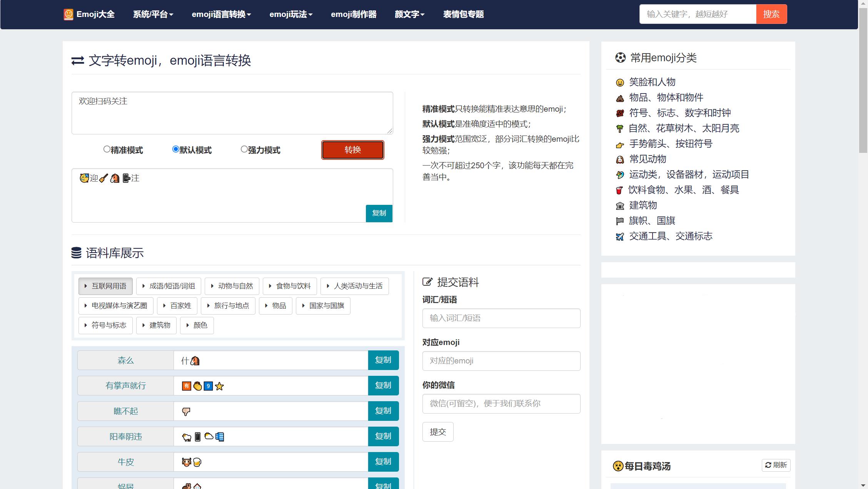Viewport: 868px width, 489px height.
Task: Select the 默认模式 radio button
Action: 175,149
